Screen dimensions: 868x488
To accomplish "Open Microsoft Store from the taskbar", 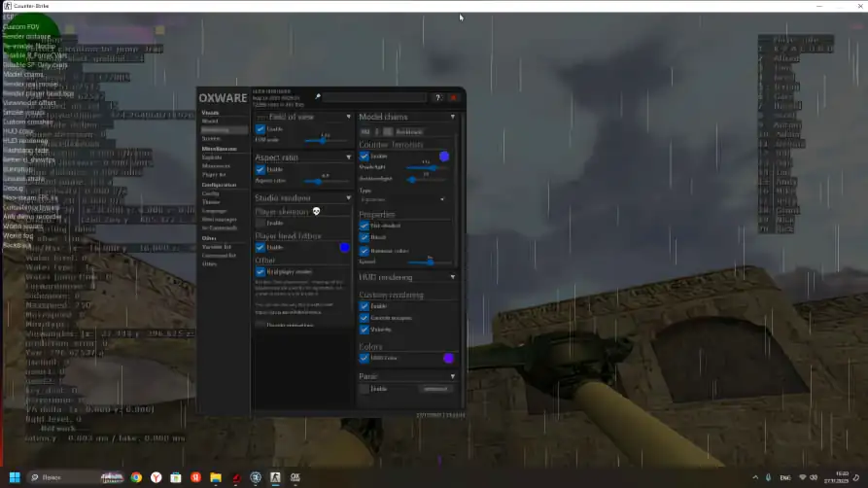I will click(x=176, y=477).
